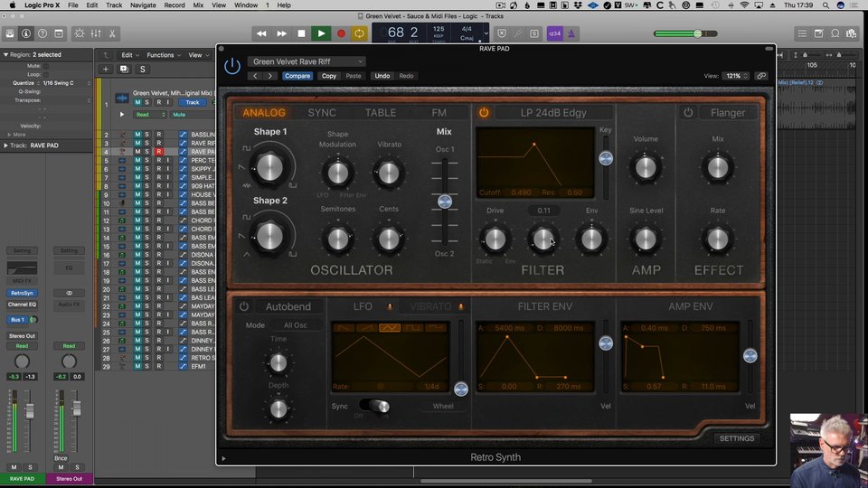Click the plug-in link chain icon
The height and width of the screenshot is (488, 868).
pos(761,76)
